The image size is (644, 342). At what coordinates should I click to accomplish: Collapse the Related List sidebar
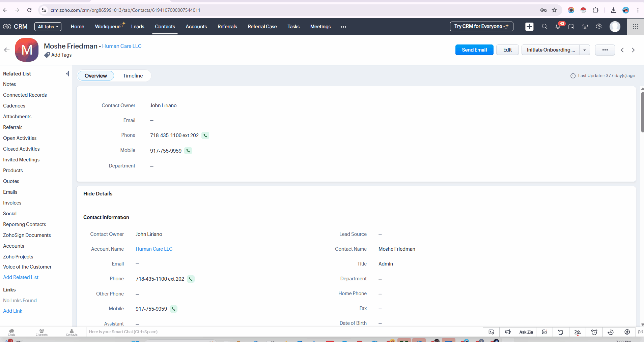(67, 73)
